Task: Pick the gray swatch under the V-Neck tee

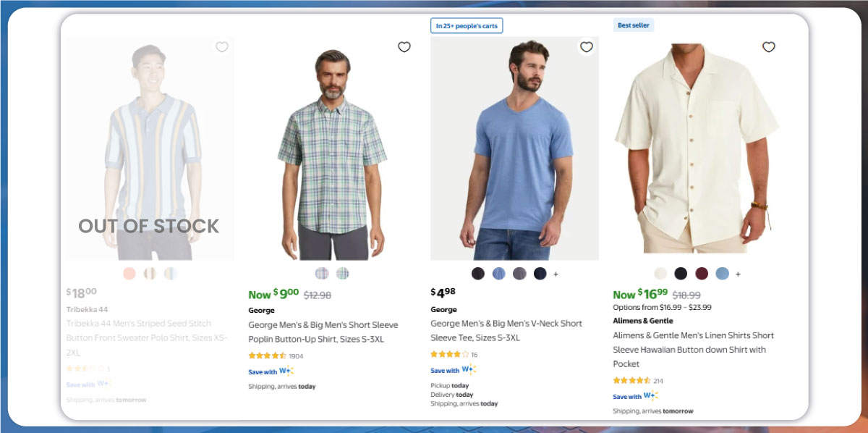Action: (519, 274)
